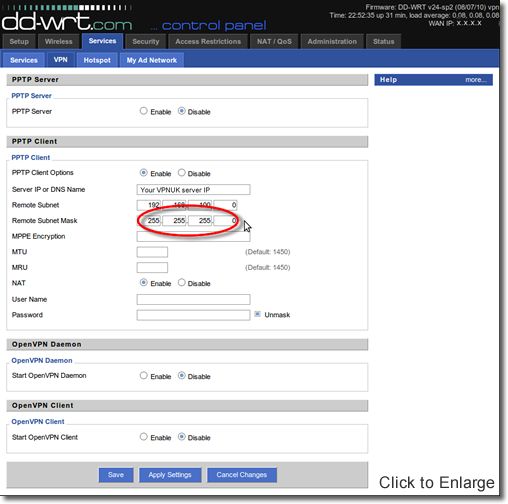Image resolution: width=508 pixels, height=504 pixels.
Task: Click the Server IP or DNS Name field
Action: coord(193,190)
